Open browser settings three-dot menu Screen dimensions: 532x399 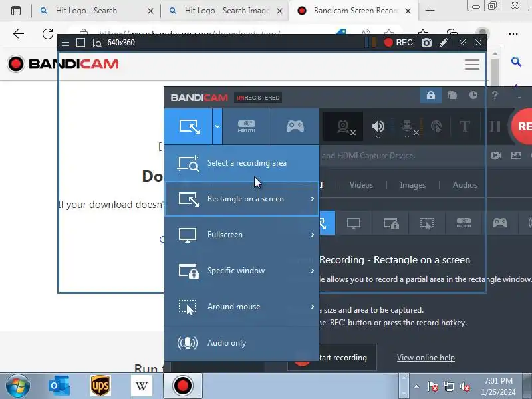[513, 34]
